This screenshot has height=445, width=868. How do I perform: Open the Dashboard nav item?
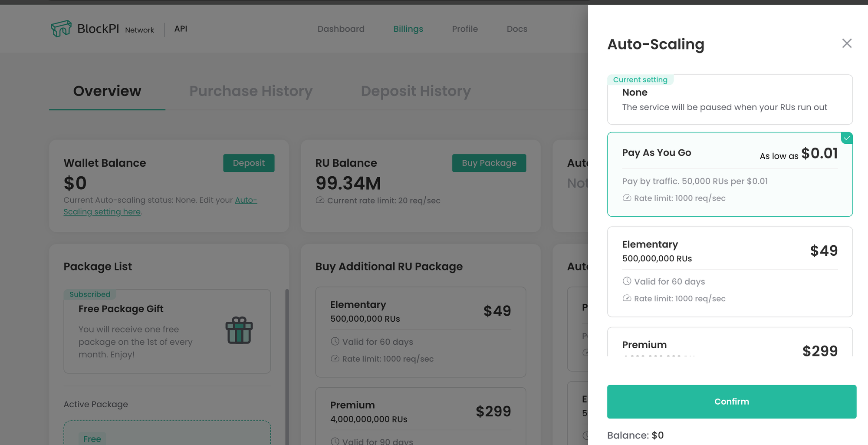tap(341, 29)
